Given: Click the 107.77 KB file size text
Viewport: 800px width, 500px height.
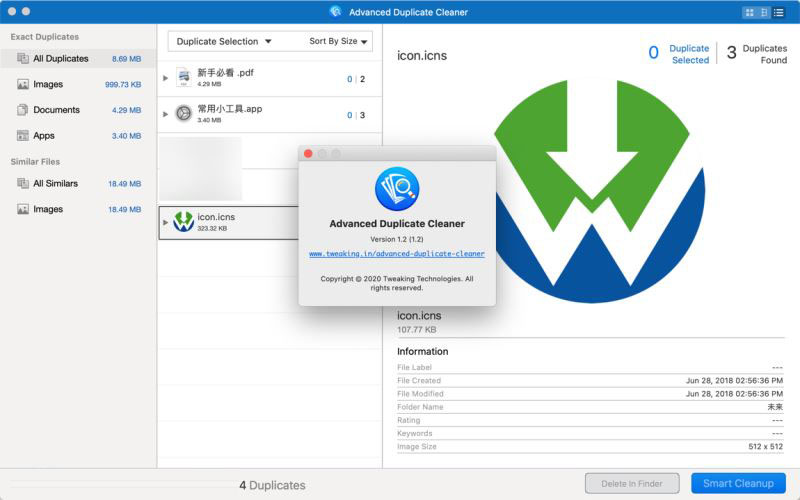Looking at the screenshot, I should pos(417,330).
